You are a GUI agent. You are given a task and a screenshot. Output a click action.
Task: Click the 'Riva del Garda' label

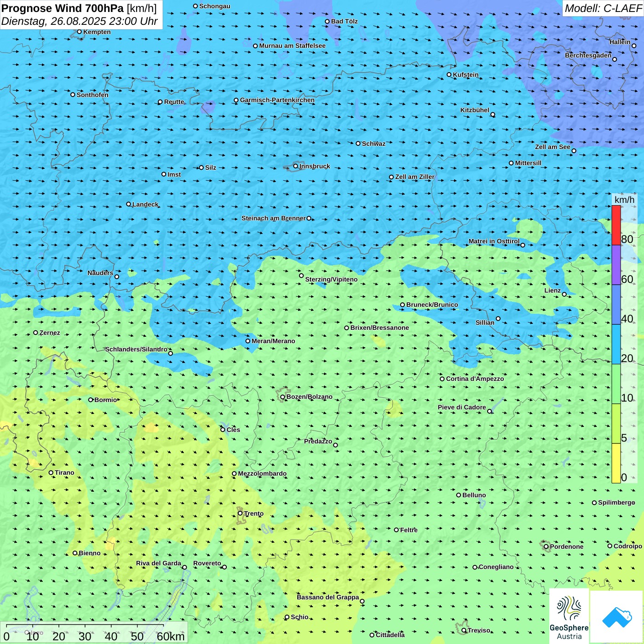point(159,563)
